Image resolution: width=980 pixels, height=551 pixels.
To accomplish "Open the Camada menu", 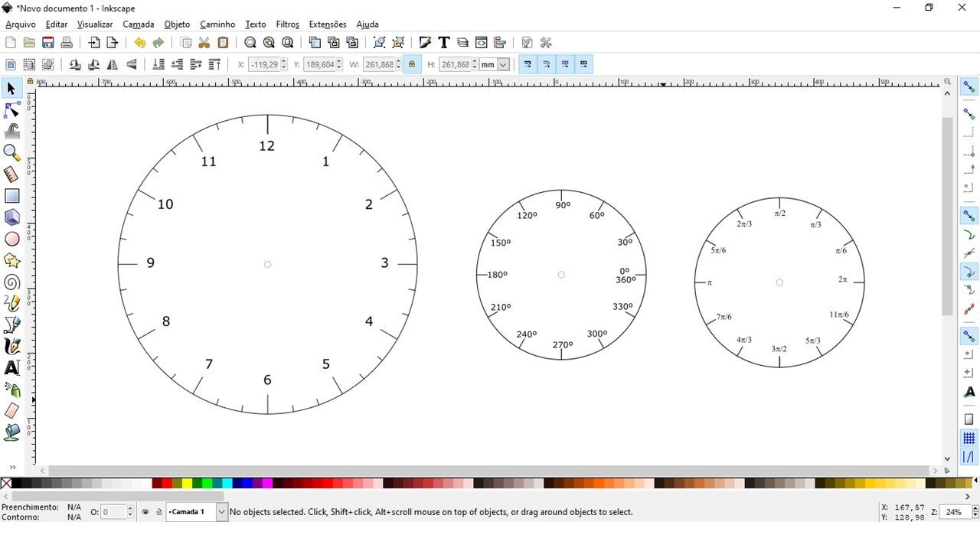I will tap(139, 24).
